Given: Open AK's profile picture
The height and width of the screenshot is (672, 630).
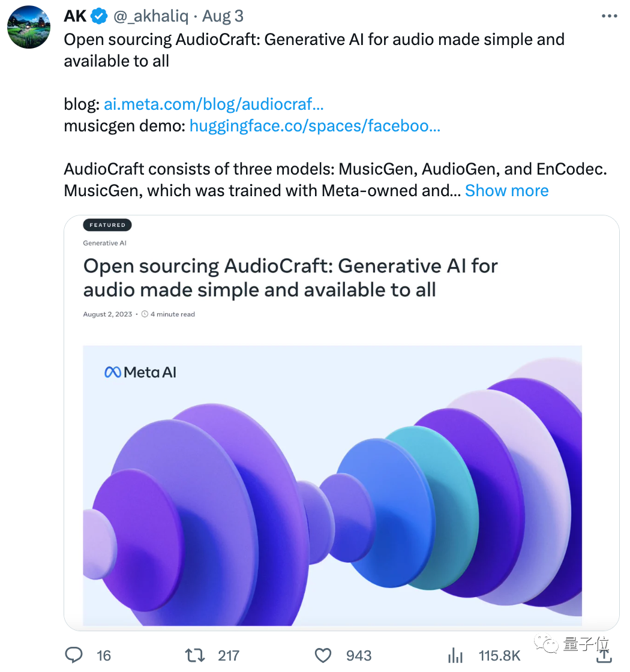Looking at the screenshot, I should click(x=28, y=26).
